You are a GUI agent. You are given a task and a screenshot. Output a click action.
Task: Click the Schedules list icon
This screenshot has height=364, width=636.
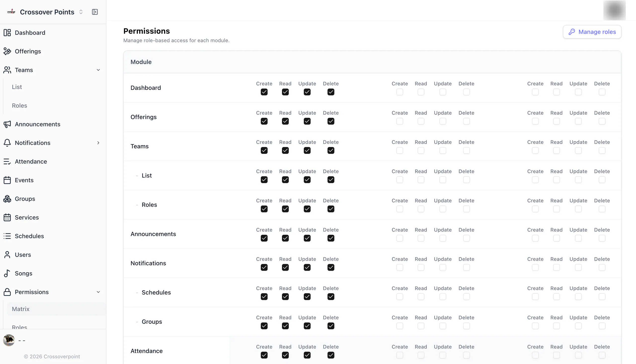[x=7, y=236]
